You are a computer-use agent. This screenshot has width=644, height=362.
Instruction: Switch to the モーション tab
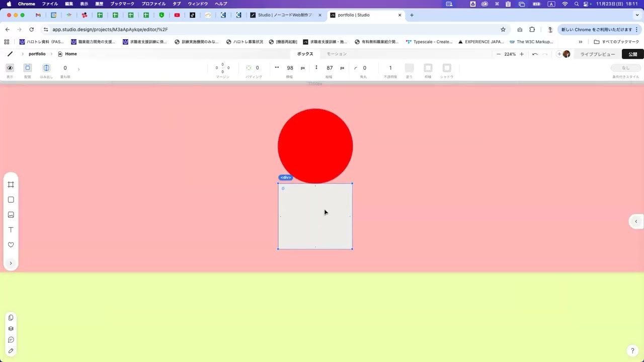coord(337,54)
